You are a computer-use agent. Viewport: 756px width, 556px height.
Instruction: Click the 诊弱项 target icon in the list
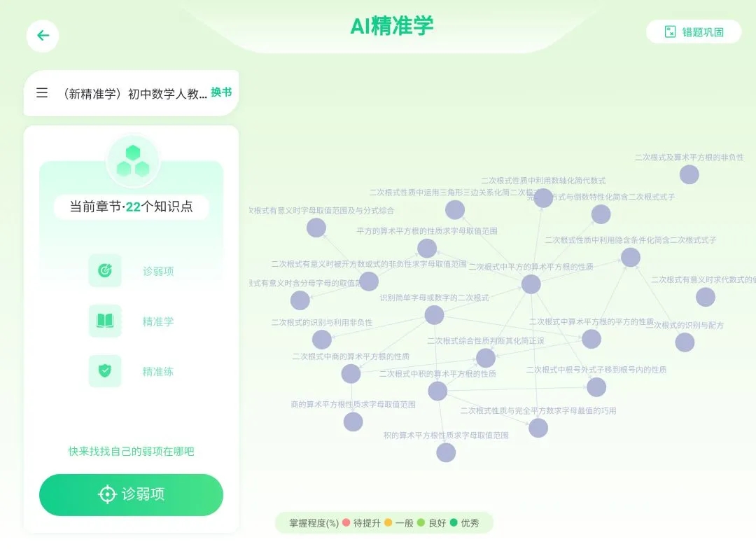pos(105,270)
